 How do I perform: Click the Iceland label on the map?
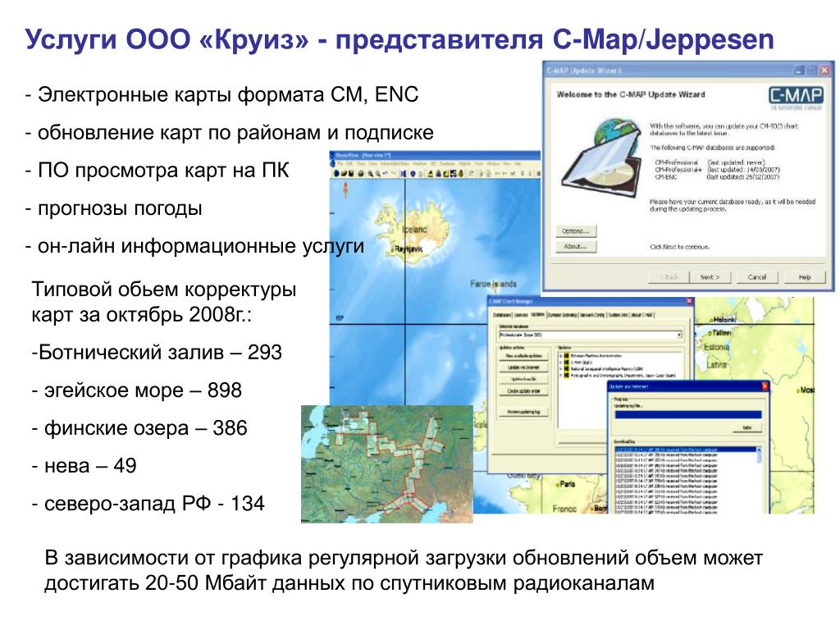(x=415, y=230)
